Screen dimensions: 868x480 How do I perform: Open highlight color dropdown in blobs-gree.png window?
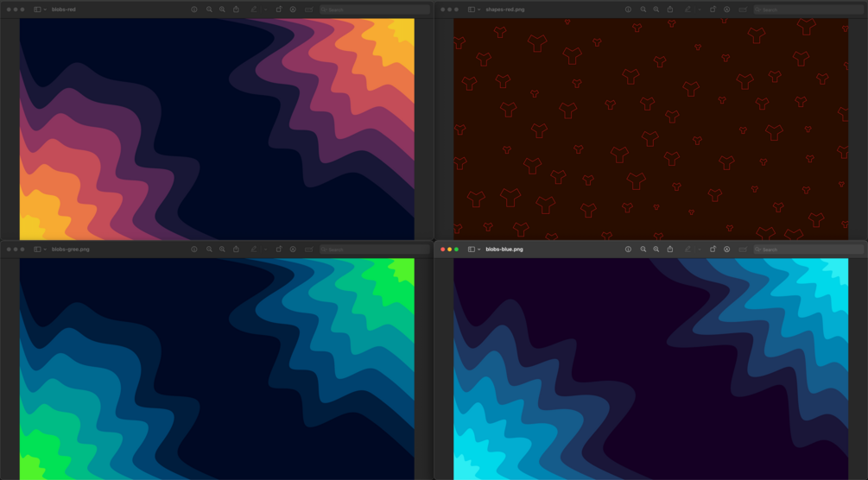[x=265, y=249]
